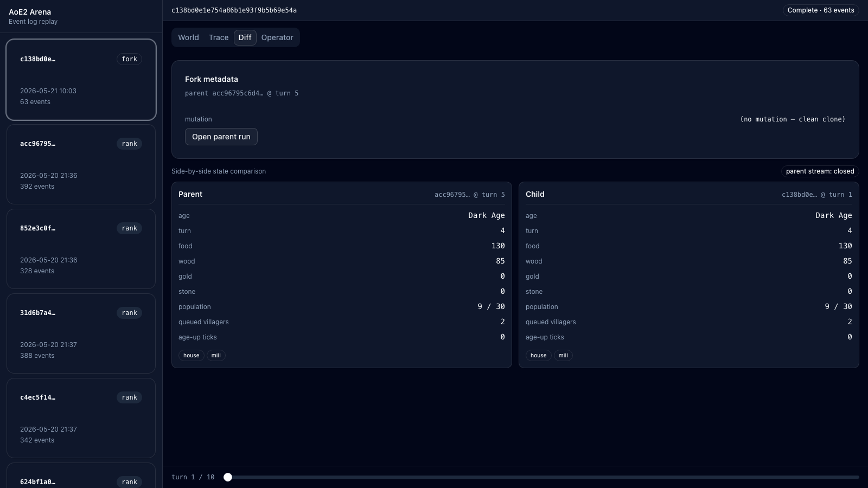Click the 'house' tag in Parent panel
868x488 pixels.
pyautogui.click(x=191, y=356)
